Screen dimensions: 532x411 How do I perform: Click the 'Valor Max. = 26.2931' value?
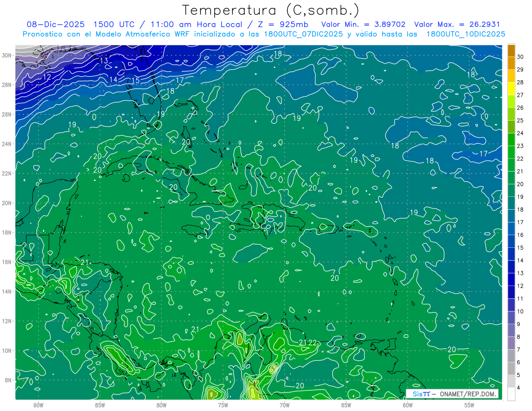click(x=457, y=24)
